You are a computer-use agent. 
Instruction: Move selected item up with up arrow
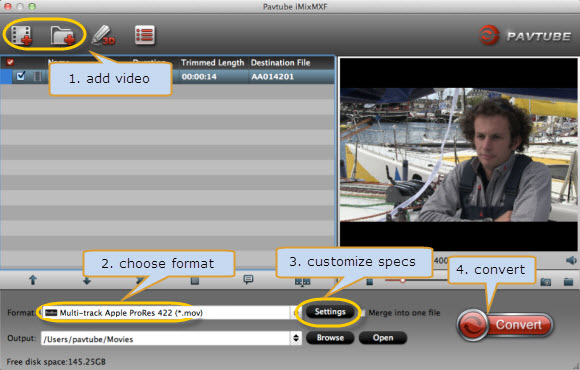33,280
